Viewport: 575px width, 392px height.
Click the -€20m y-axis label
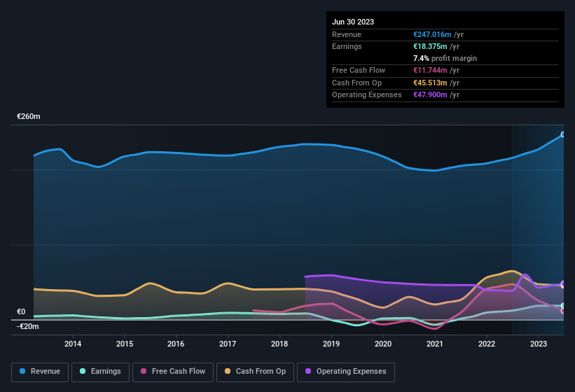click(28, 326)
